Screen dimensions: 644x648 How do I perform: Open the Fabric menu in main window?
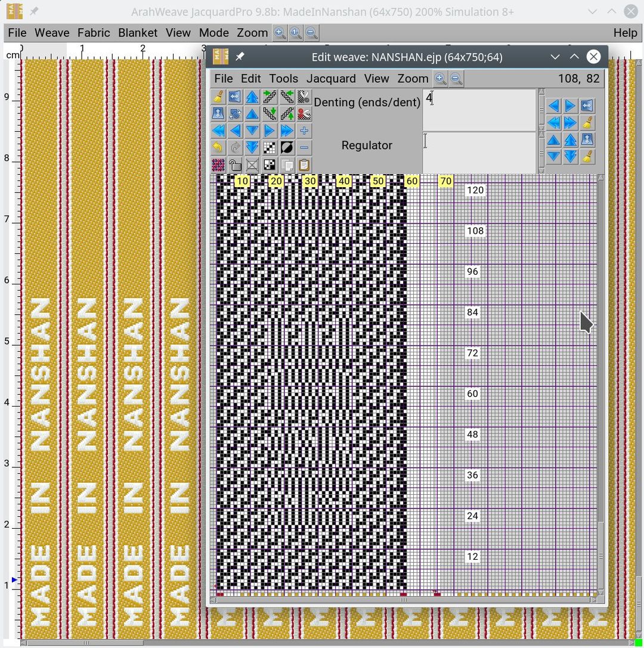click(94, 33)
